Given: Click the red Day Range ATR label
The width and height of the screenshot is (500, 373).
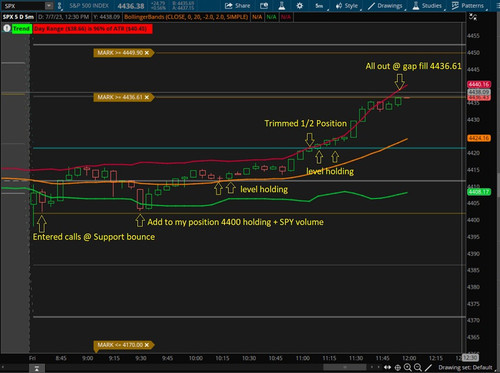Looking at the screenshot, I should tap(92, 29).
